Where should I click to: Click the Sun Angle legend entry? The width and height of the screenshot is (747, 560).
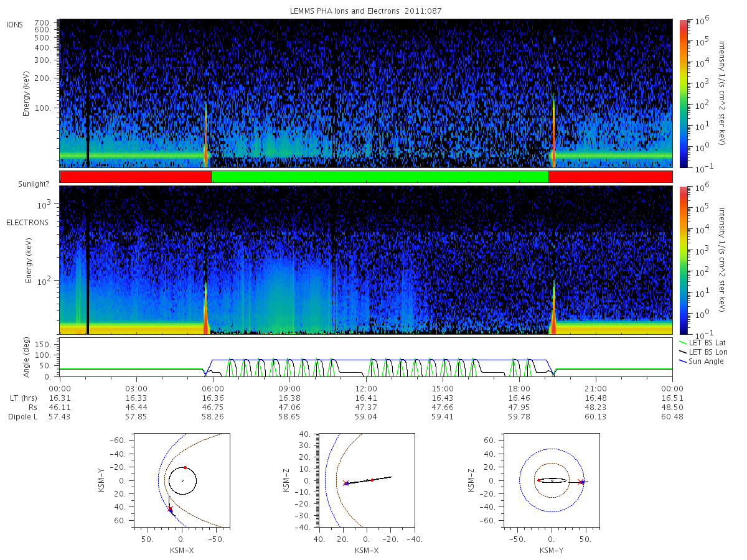click(x=701, y=362)
